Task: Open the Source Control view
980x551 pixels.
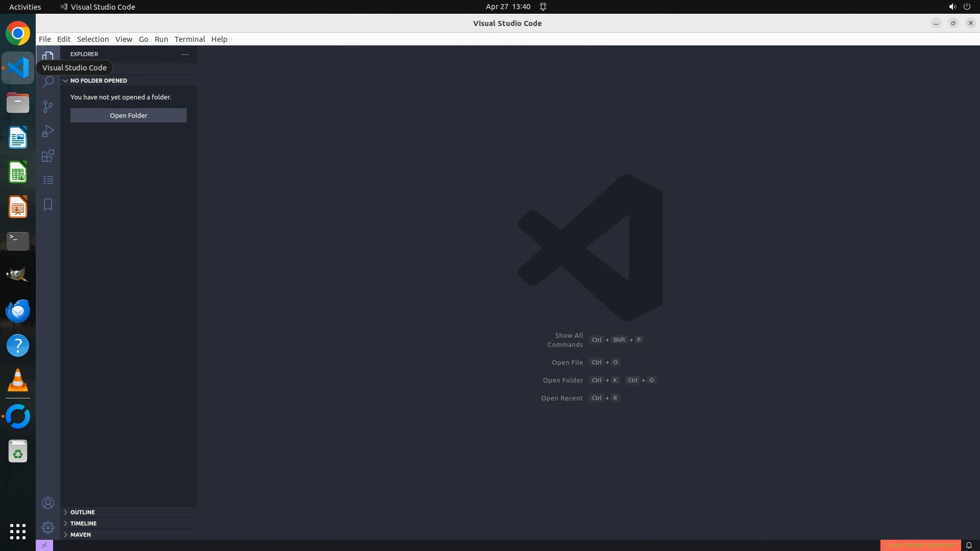Action: [48, 106]
